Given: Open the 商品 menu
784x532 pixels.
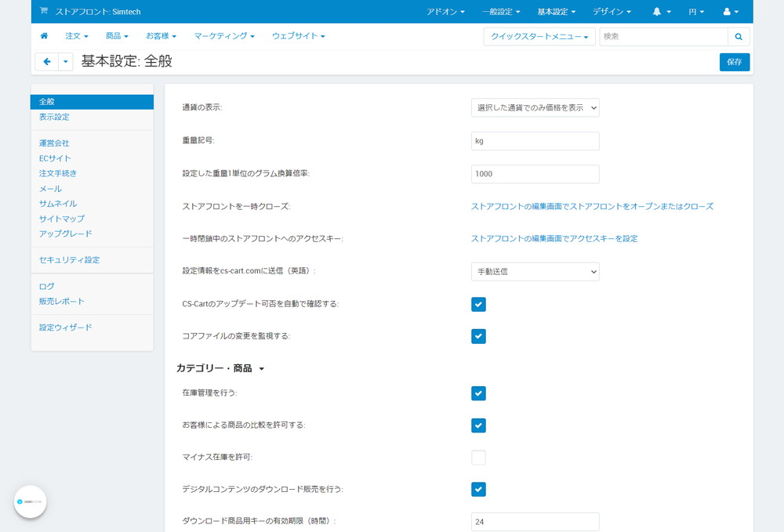Looking at the screenshot, I should (x=117, y=36).
